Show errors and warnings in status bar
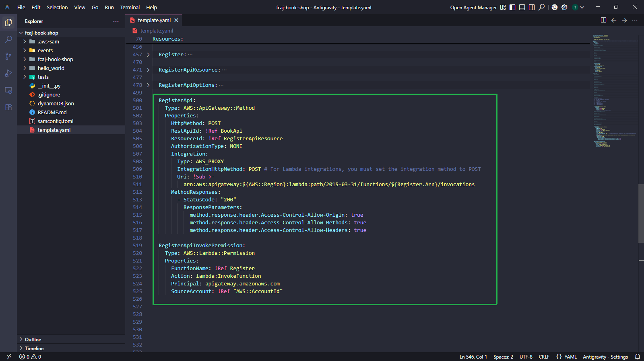 coord(30,357)
